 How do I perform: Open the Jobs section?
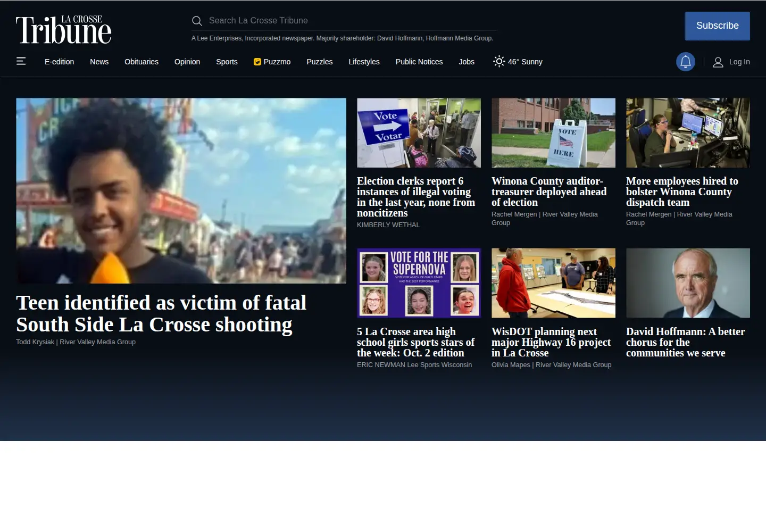[467, 62]
